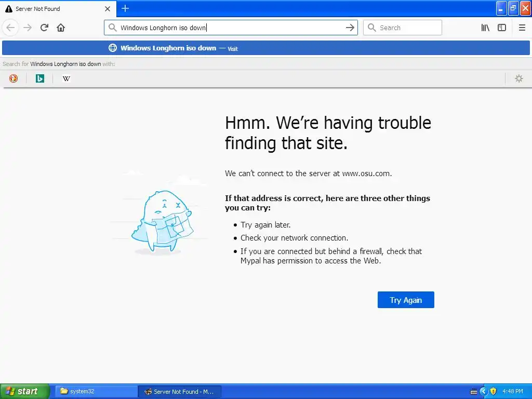Open the hamburger application menu
The height and width of the screenshot is (399, 532).
[x=522, y=28]
